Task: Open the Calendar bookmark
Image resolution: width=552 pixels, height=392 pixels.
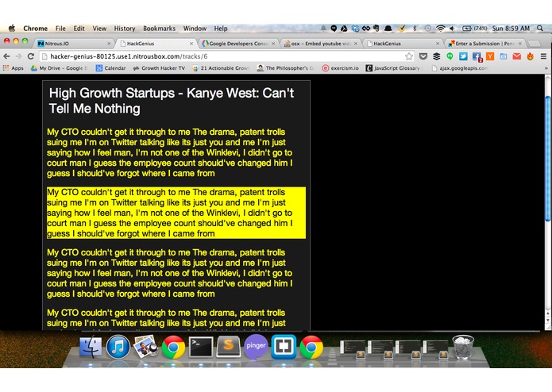Action: [111, 68]
